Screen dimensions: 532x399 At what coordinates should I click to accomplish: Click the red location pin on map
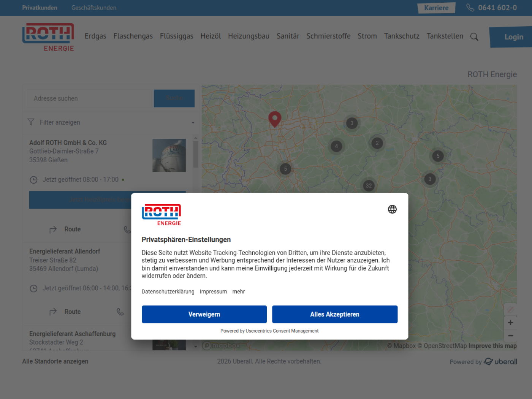275,119
